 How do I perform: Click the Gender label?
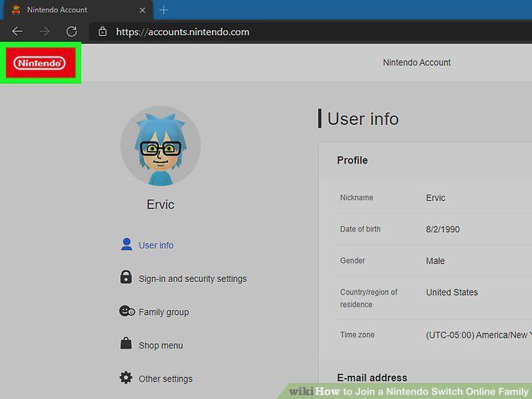[352, 261]
